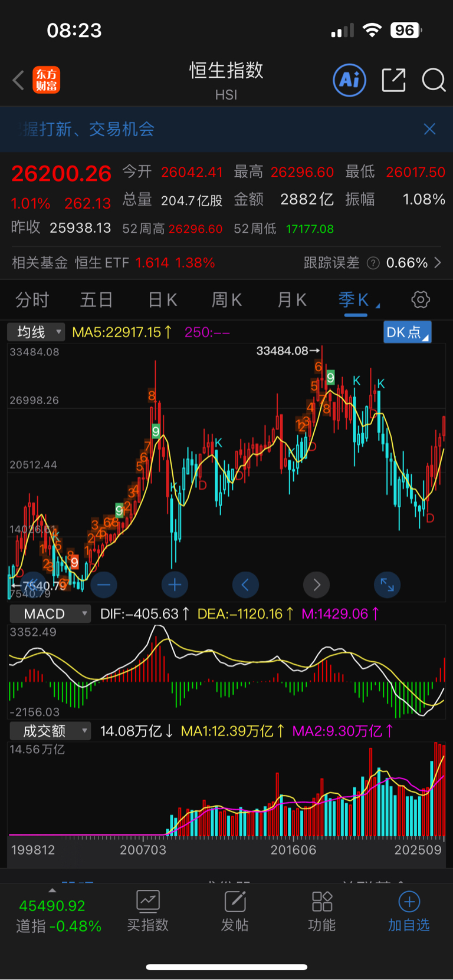453x980 pixels.
Task: Switch to 五日 tab
Action: tap(96, 300)
